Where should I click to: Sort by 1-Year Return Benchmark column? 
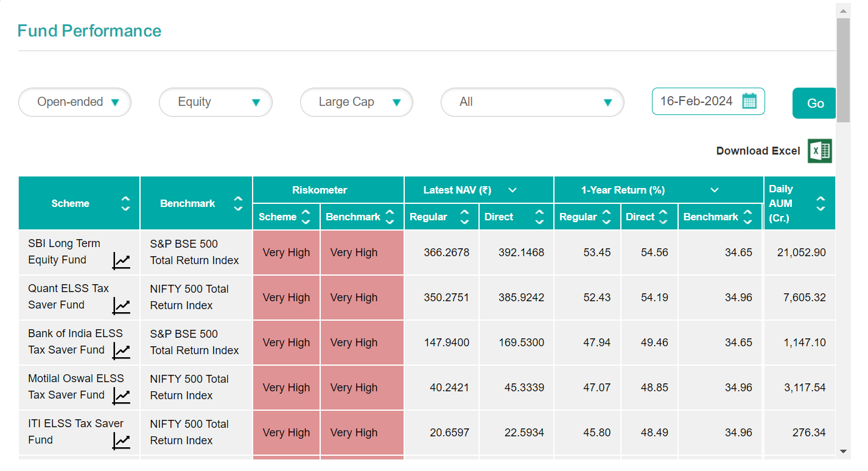point(748,217)
